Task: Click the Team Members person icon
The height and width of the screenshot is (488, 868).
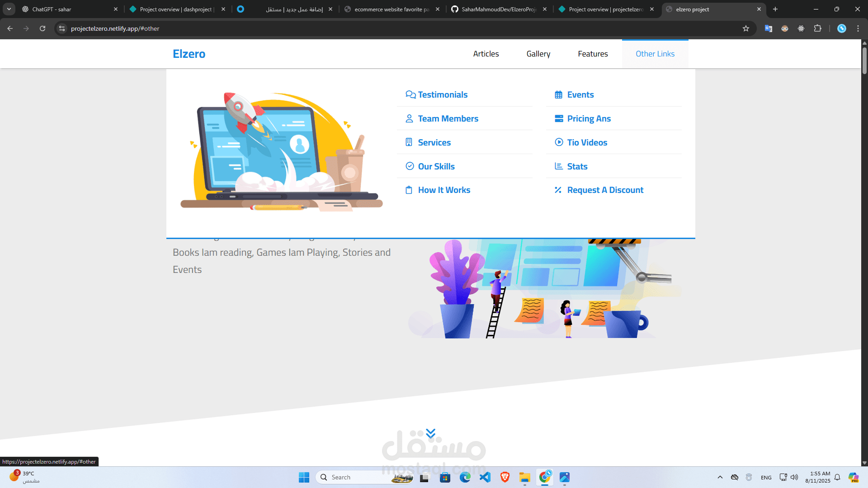Action: coord(409,118)
